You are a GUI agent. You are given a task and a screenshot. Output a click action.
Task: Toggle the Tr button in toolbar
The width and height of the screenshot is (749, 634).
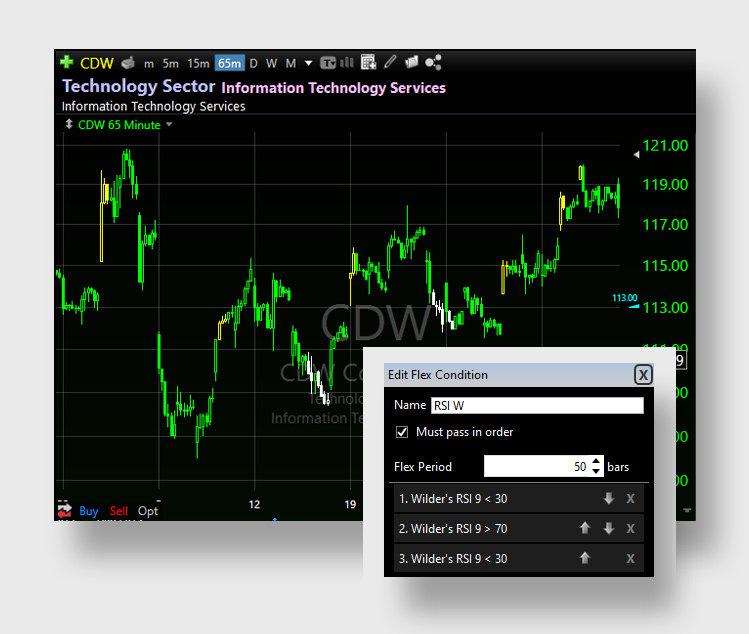tap(328, 63)
